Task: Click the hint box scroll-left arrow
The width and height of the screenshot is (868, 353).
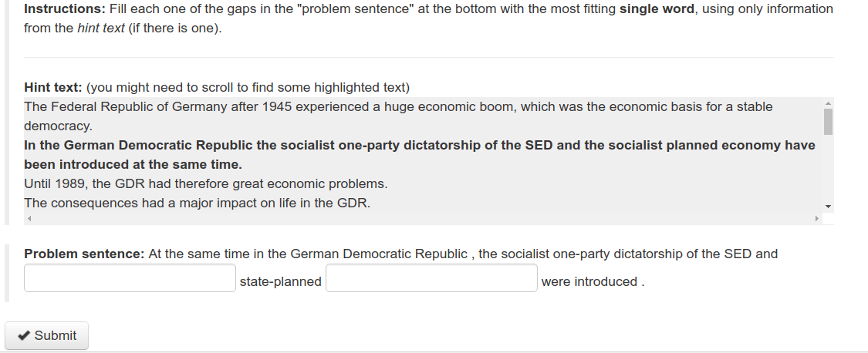Action: (30, 219)
